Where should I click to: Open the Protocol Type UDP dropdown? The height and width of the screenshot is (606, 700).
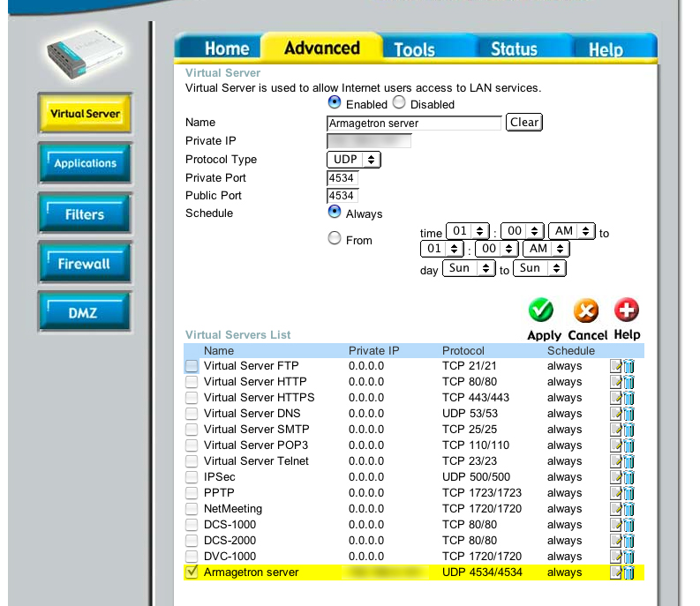353,160
